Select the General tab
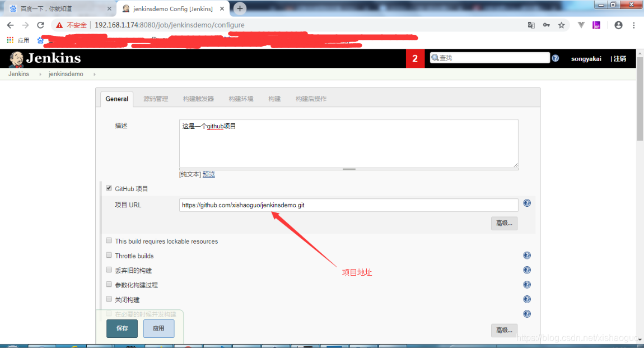Viewport: 644px width, 348px height. tap(116, 99)
